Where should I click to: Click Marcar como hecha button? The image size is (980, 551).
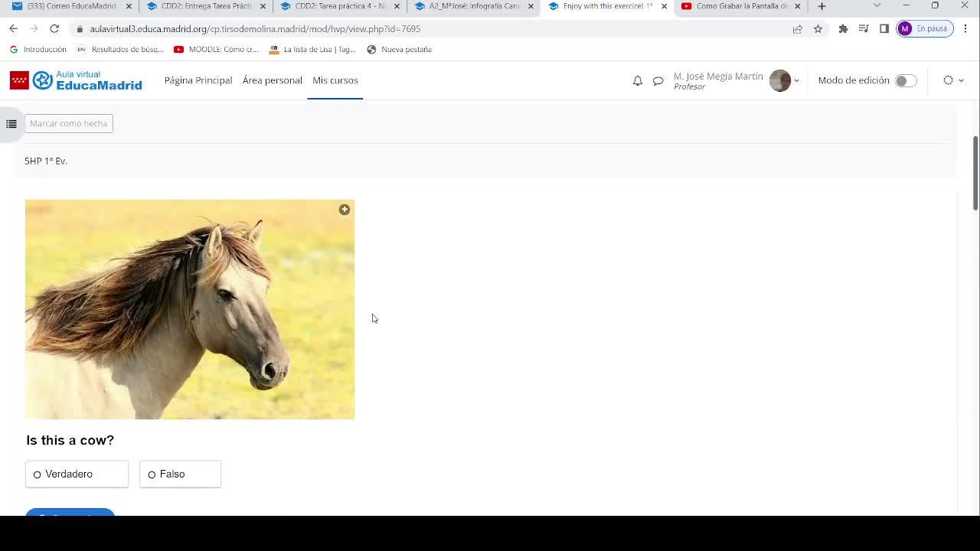coord(69,123)
